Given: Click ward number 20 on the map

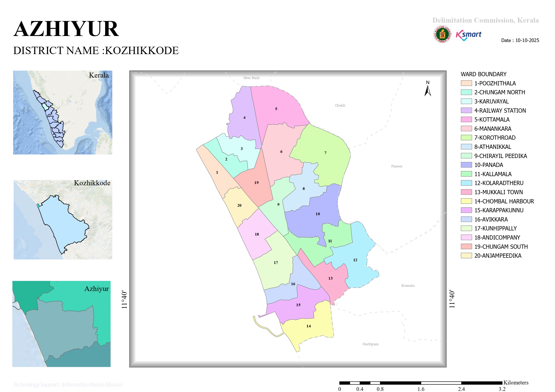Looking at the screenshot, I should [x=239, y=206].
